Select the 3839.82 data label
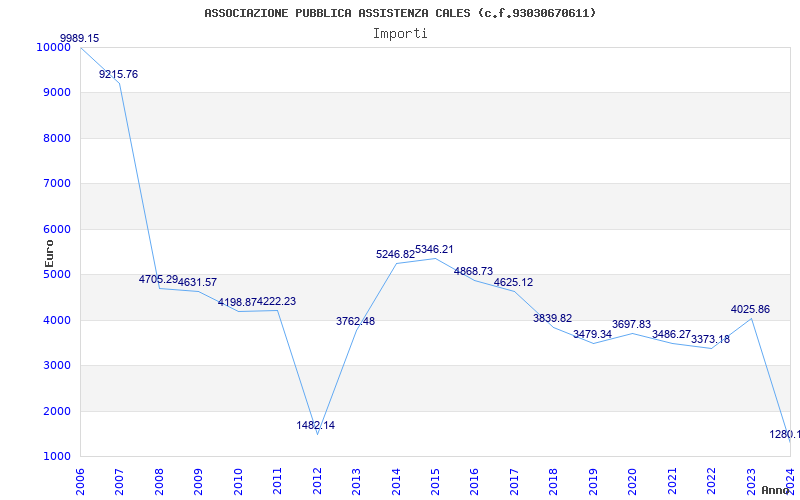This screenshot has height=500, width=800. (553, 318)
